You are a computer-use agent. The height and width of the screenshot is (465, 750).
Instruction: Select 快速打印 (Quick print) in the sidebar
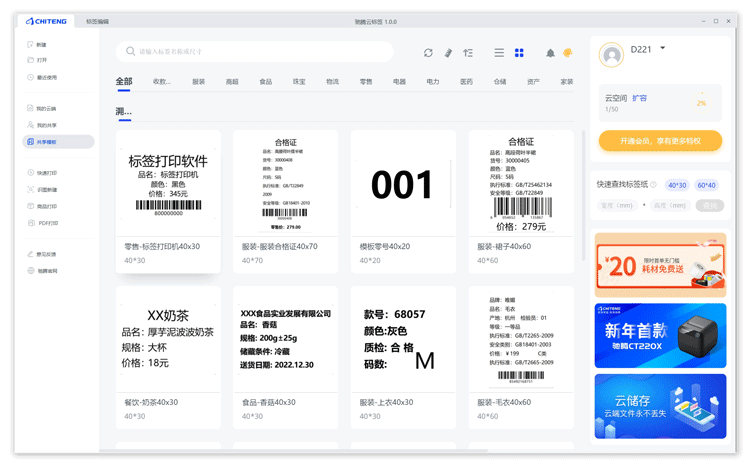[47, 173]
